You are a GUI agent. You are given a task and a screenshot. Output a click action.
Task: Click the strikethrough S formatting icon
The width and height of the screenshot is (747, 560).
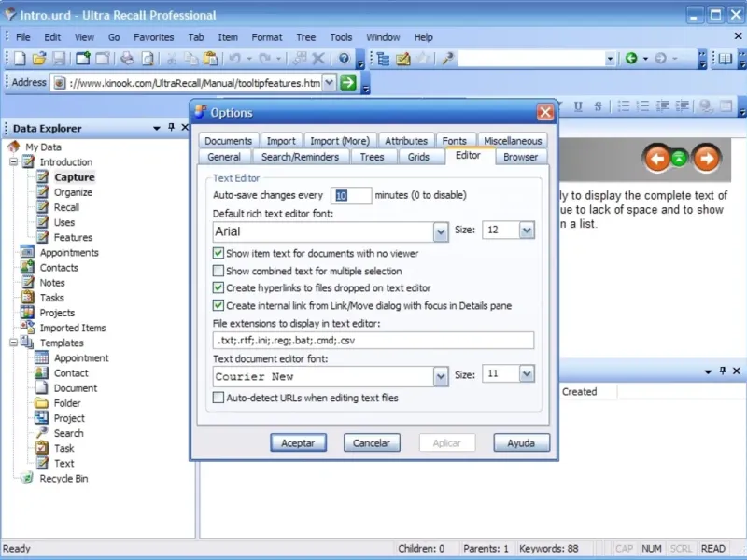(x=598, y=106)
